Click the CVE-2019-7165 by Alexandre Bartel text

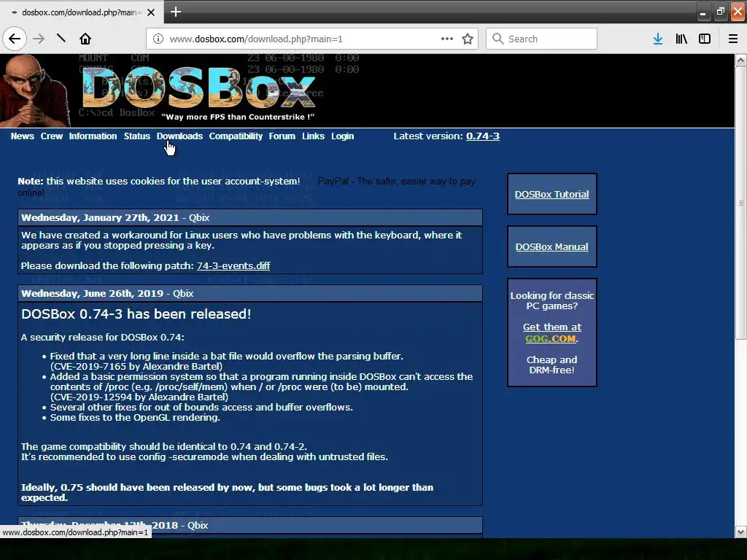(136, 367)
